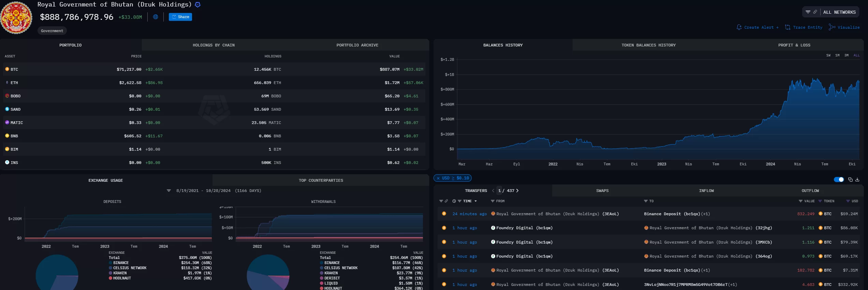
Task: Click the Trace Entity icon
Action: coord(788,27)
